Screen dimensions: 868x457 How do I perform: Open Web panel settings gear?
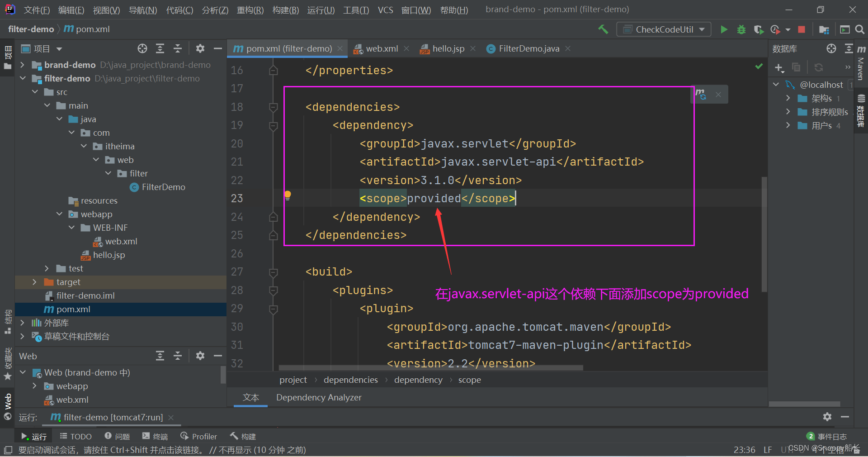click(x=200, y=356)
